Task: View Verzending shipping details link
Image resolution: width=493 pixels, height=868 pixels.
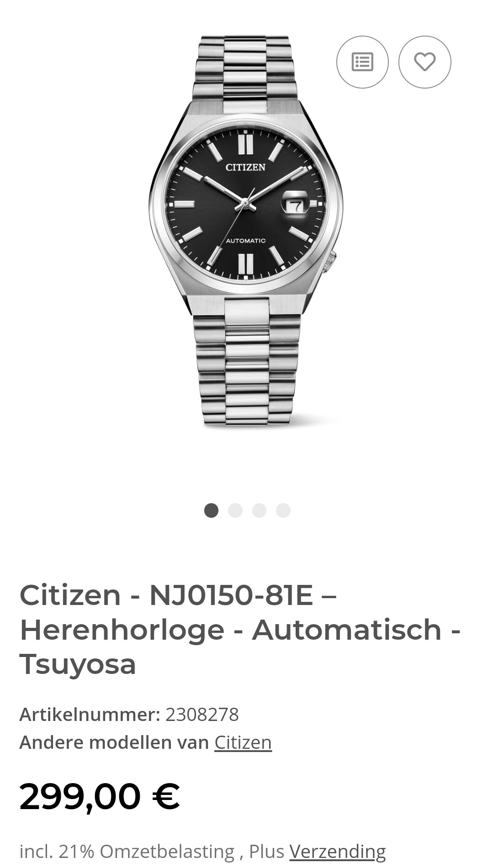Action: pos(337,852)
